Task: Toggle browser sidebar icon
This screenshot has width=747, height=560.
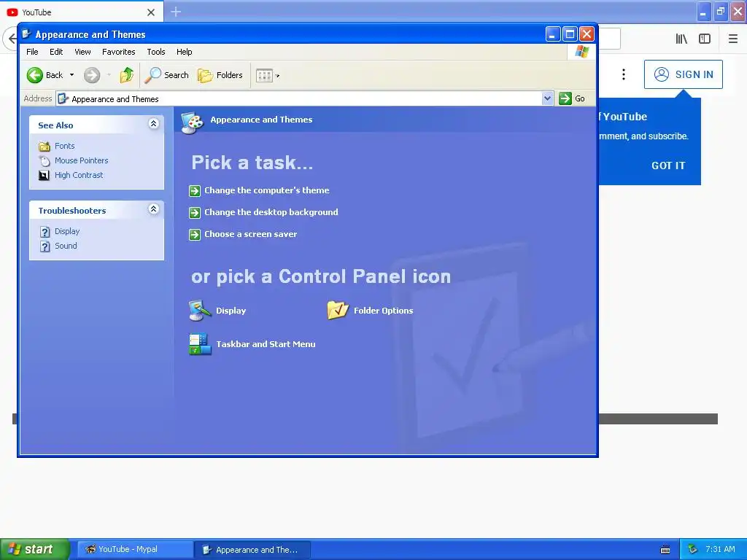Action: 705,39
